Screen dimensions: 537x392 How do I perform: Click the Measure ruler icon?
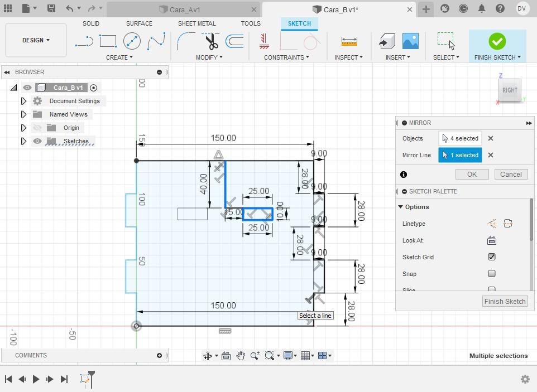click(349, 42)
